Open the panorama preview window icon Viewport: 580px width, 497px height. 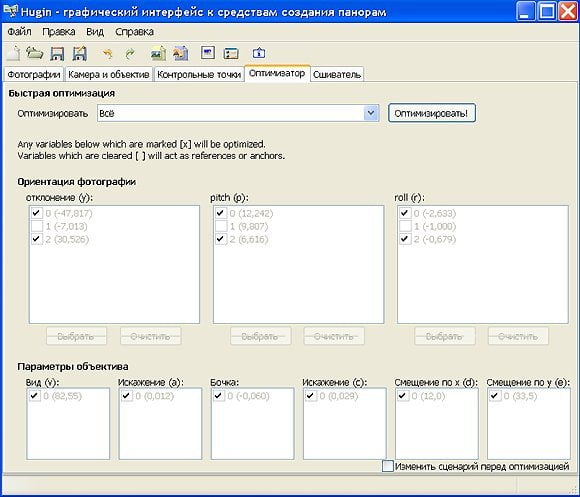(x=208, y=53)
